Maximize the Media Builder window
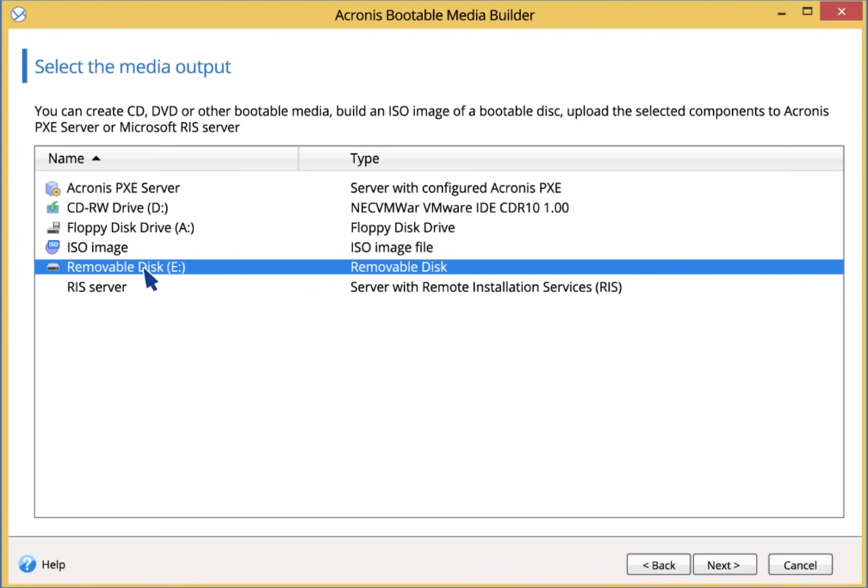Screen dimensions: 868x588 808,11
